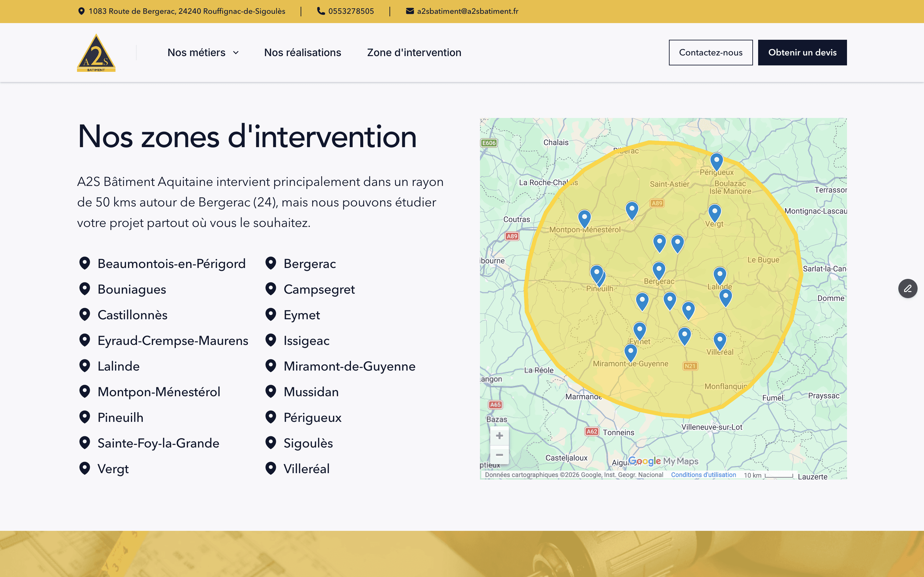Open Zone d'intervention menu item

click(414, 53)
